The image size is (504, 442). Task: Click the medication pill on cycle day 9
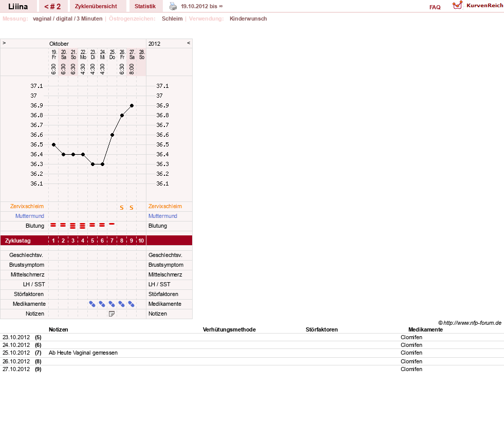point(131,304)
